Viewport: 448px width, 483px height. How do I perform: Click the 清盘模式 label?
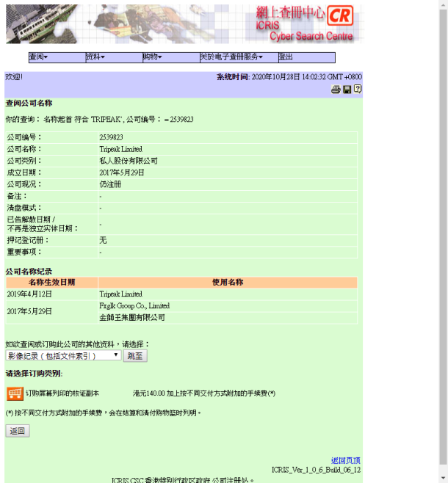24,208
